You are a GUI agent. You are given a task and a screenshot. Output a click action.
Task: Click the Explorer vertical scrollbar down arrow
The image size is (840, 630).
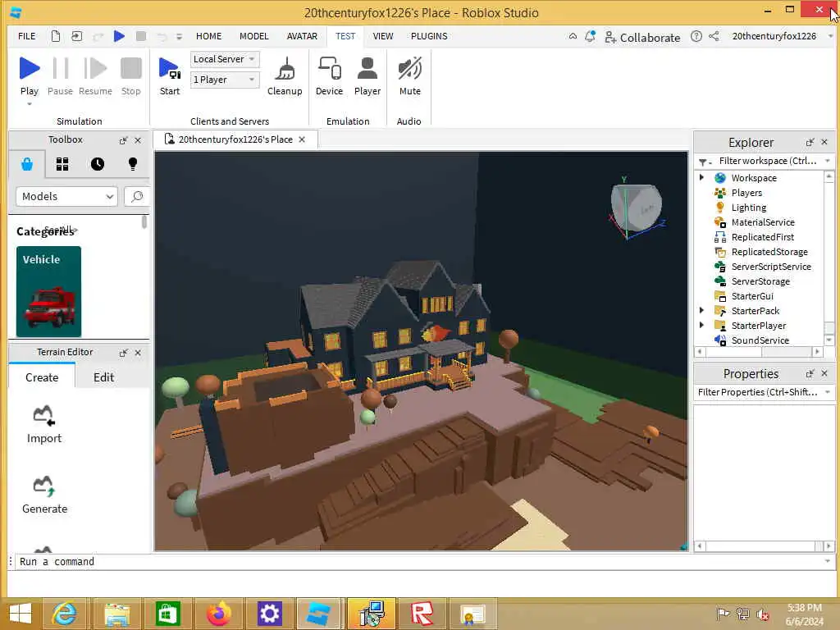[x=829, y=340]
